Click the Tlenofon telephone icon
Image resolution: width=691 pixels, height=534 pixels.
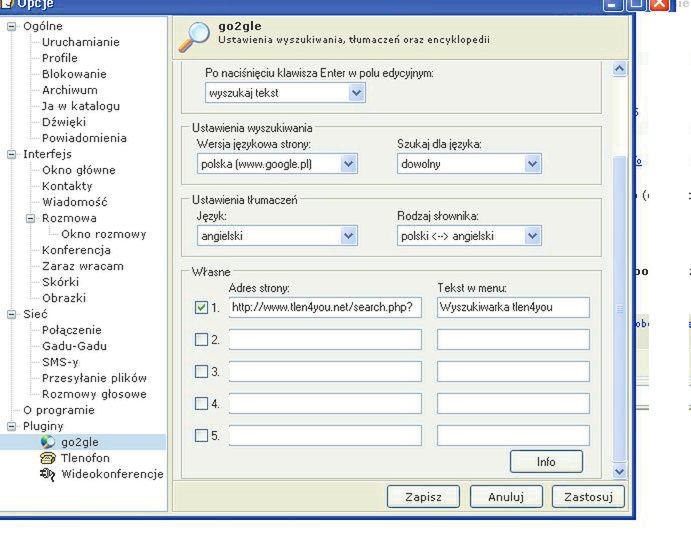click(x=48, y=458)
